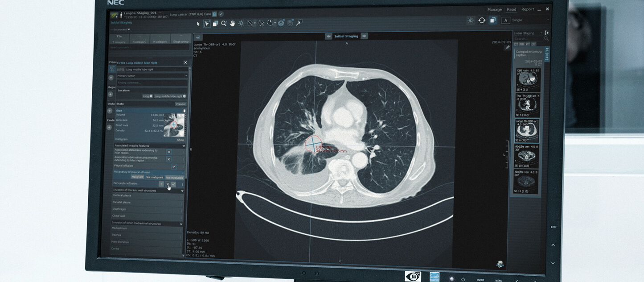This screenshot has width=644, height=282.
Task: Select the magnifier zoom tool
Action: click(x=224, y=24)
